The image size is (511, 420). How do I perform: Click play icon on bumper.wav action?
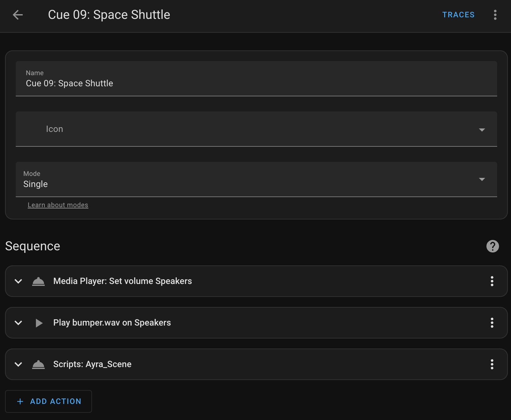point(39,323)
